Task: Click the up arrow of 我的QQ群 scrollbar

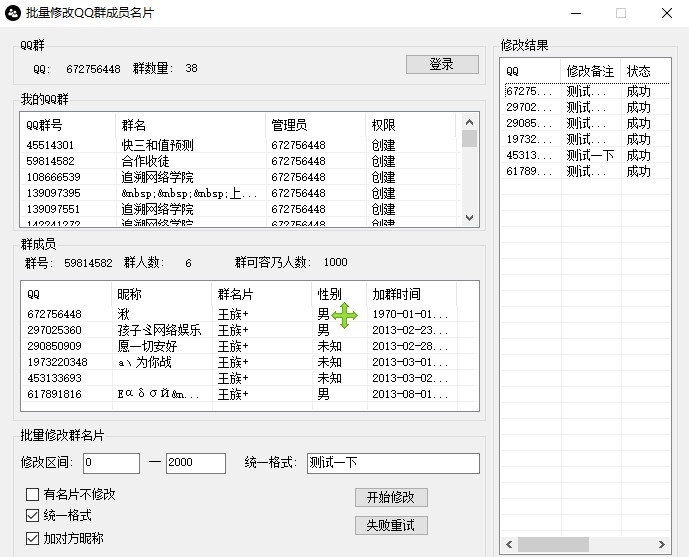Action: click(469, 123)
